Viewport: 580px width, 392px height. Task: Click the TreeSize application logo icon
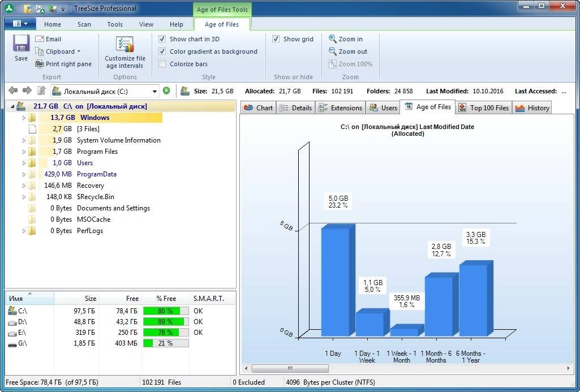coord(9,8)
